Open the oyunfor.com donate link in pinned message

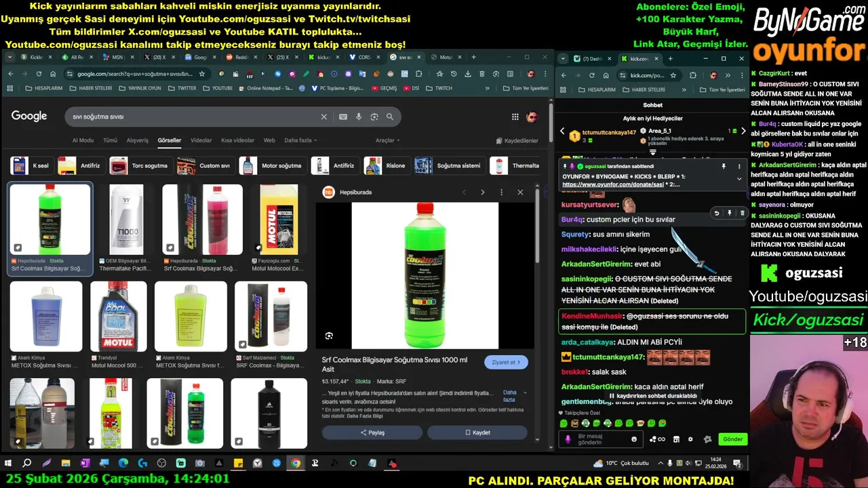tap(612, 184)
